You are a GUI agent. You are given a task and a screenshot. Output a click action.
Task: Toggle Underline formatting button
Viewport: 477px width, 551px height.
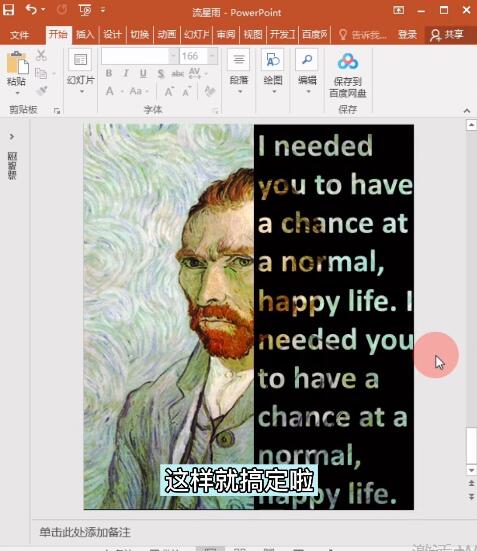(143, 73)
